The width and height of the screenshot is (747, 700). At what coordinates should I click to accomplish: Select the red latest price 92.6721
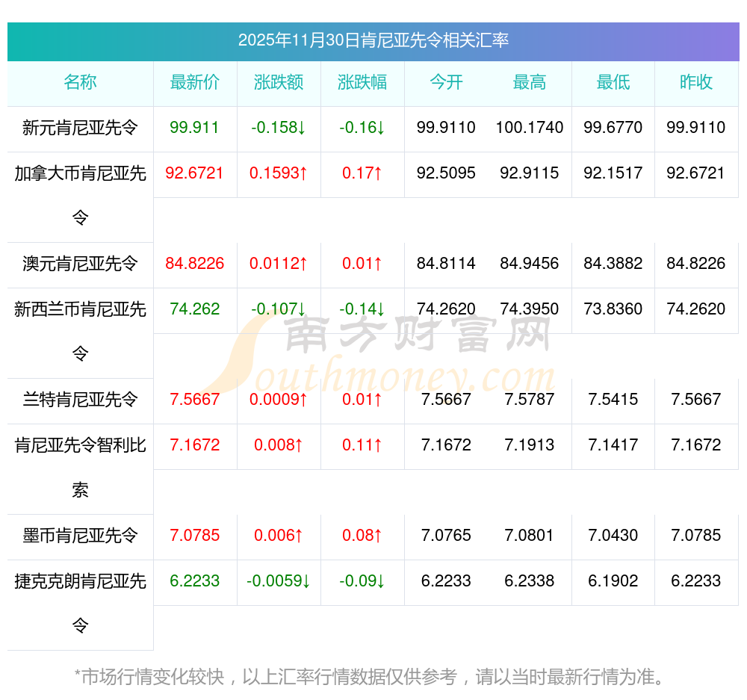point(195,174)
